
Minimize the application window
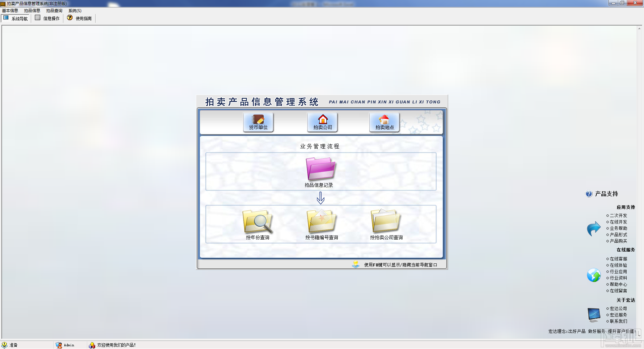[x=613, y=3]
